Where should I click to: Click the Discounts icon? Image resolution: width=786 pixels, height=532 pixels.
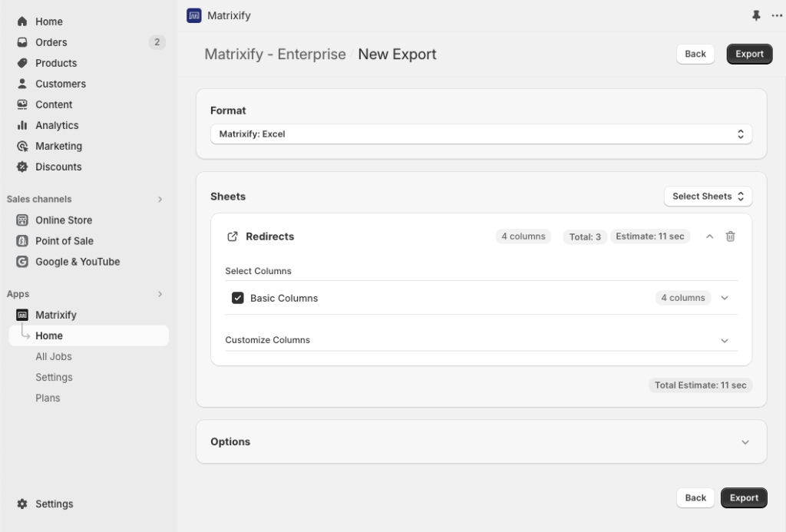coord(21,167)
